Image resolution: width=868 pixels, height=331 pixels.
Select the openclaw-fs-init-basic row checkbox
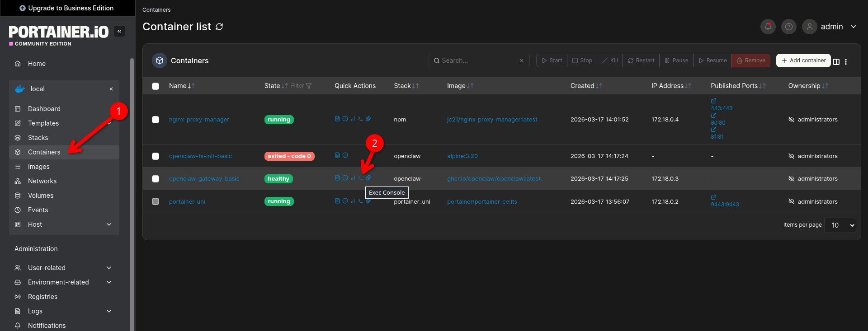[156, 156]
